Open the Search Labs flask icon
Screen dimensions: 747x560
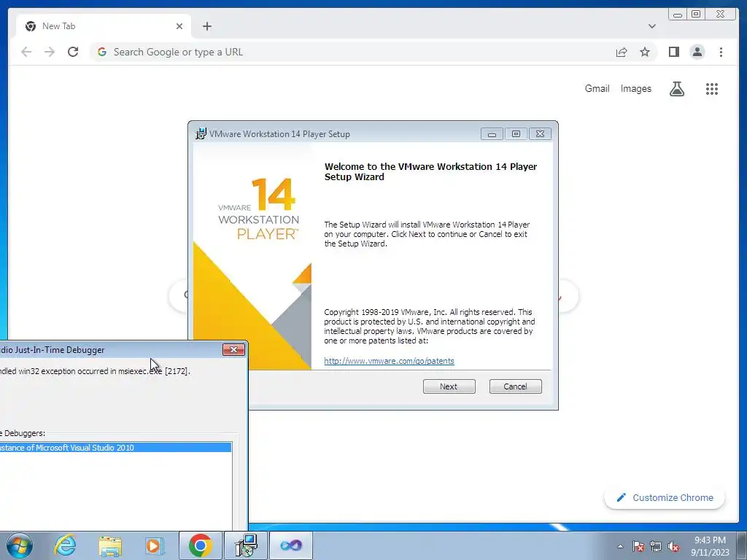coord(676,88)
